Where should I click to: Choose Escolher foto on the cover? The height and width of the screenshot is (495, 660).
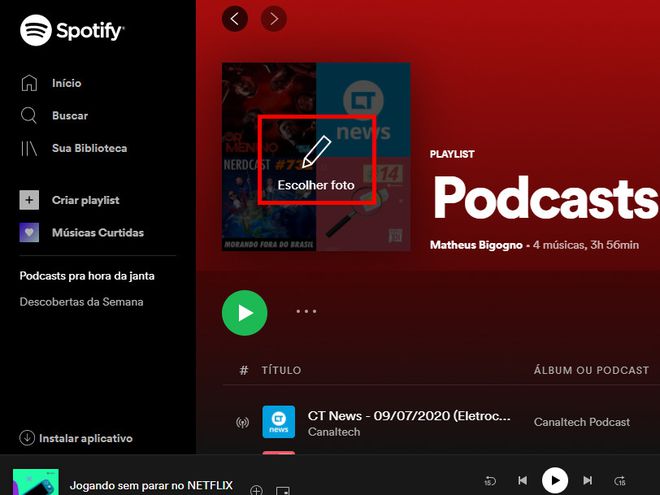(316, 185)
